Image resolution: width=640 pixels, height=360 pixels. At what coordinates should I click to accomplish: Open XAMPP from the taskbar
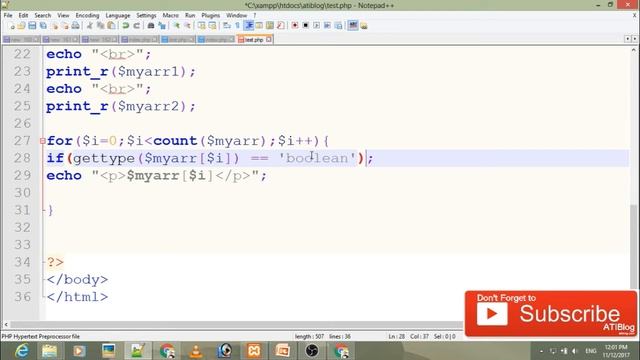click(x=254, y=351)
